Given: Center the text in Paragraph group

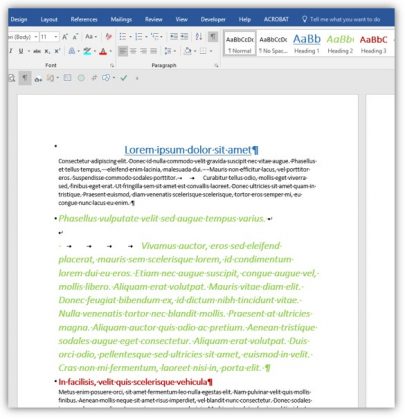Looking at the screenshot, I should [133, 51].
